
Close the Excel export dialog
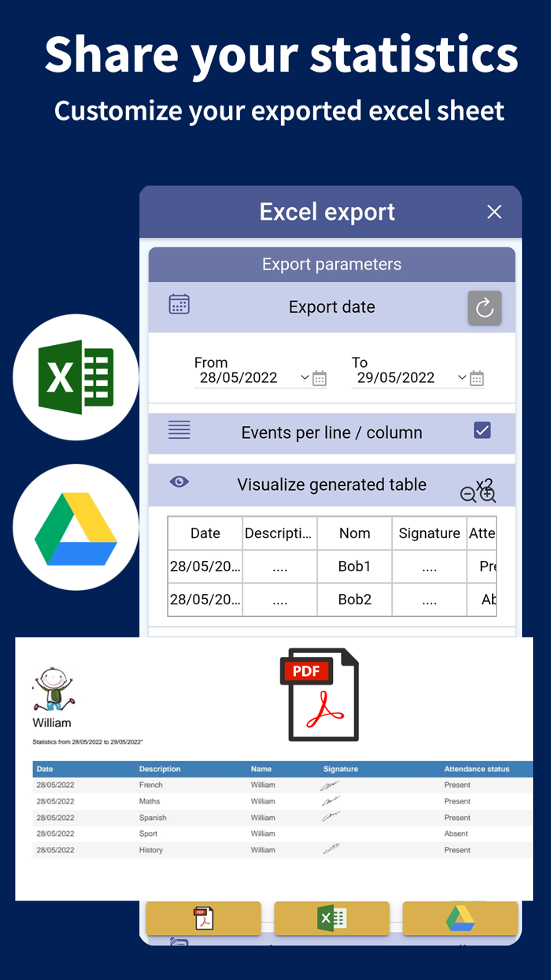tap(494, 212)
